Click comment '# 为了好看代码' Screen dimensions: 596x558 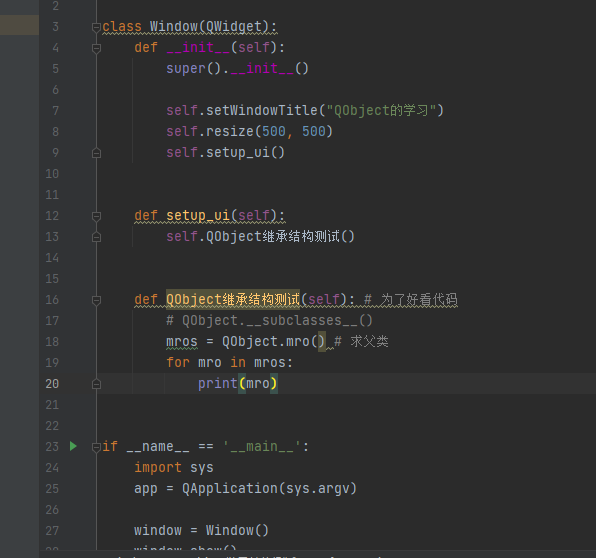(x=411, y=300)
